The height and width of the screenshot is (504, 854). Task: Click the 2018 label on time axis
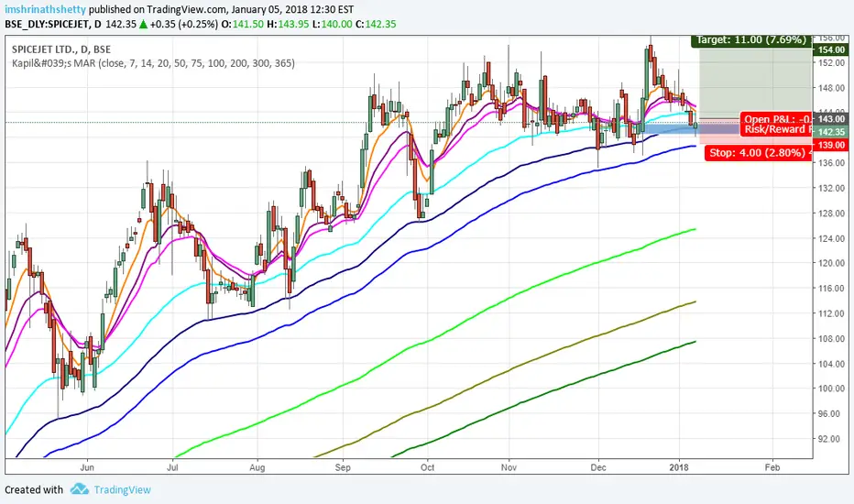pyautogui.click(x=679, y=467)
